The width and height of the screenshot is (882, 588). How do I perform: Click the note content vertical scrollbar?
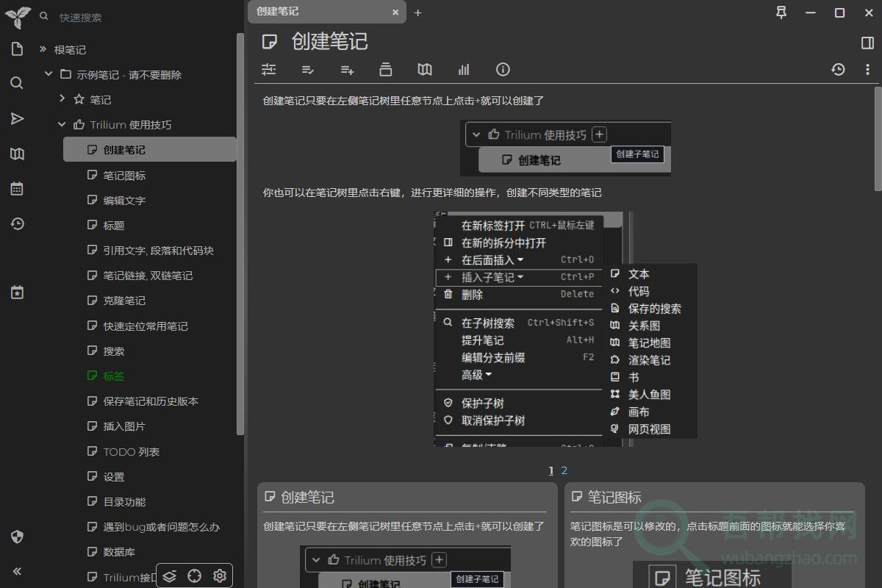pos(878,140)
